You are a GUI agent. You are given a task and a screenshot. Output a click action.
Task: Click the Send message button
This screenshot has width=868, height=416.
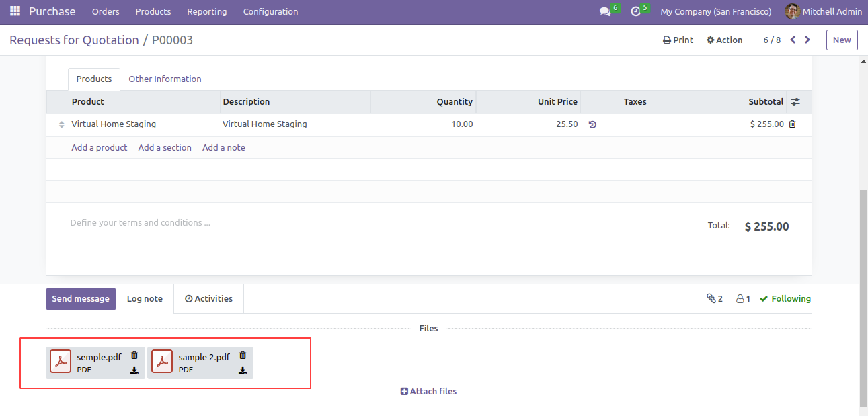point(81,299)
